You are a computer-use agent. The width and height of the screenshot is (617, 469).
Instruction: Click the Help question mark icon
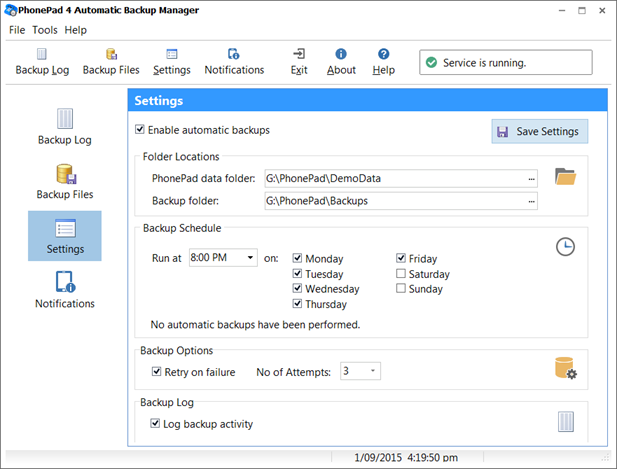click(384, 54)
